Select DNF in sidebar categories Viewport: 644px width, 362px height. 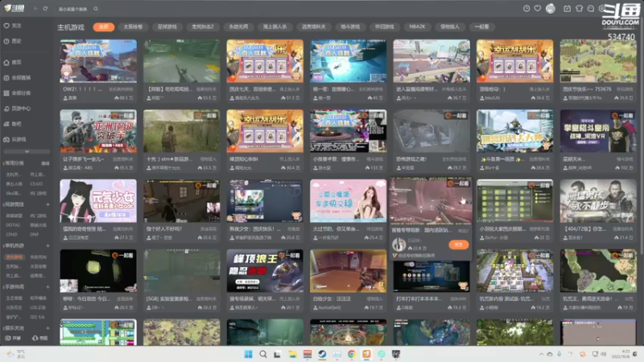34,234
